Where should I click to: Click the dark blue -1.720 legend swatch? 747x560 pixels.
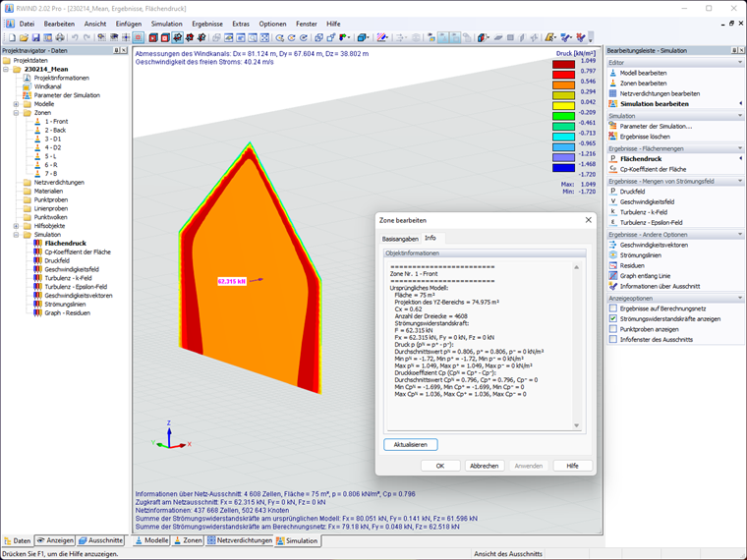[563, 168]
